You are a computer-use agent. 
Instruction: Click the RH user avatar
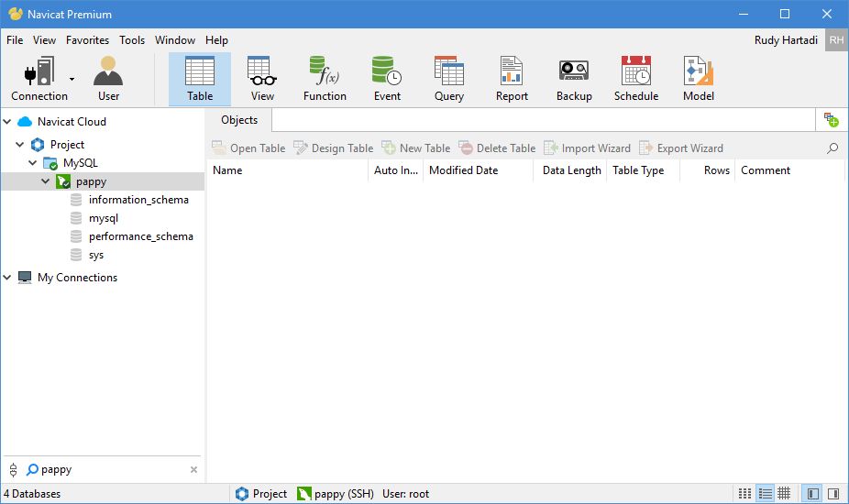836,40
